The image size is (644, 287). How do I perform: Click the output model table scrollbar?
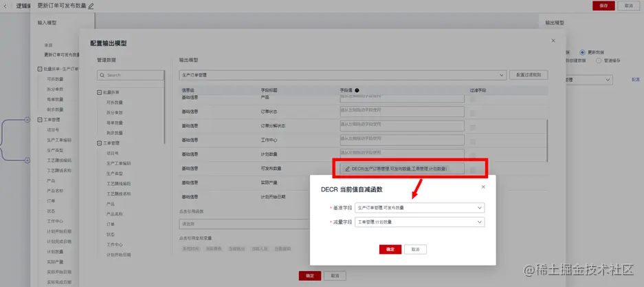click(547, 140)
